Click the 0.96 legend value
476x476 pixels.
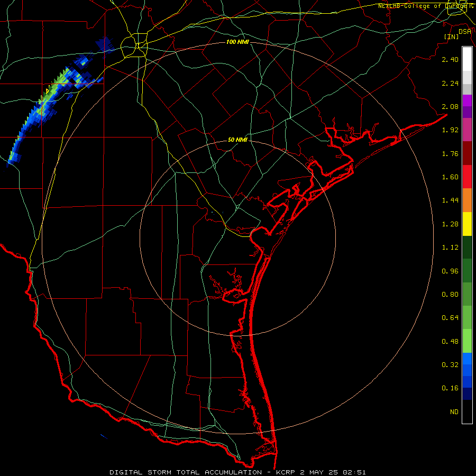450,271
